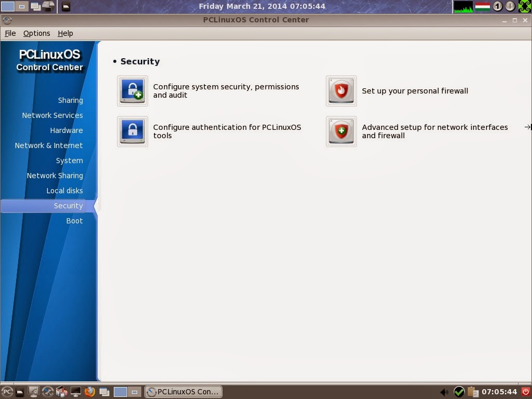Click 'Set up your personal firewall' text

pyautogui.click(x=415, y=91)
